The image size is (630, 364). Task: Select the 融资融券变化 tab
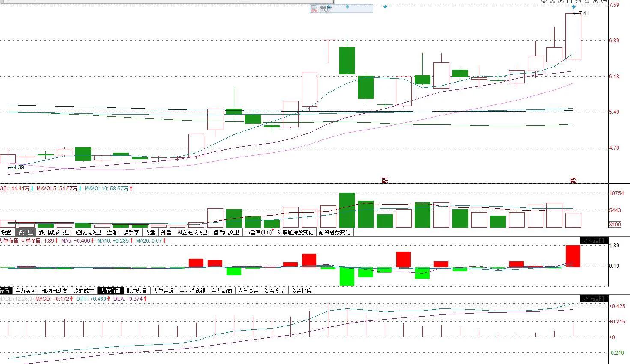point(334,233)
